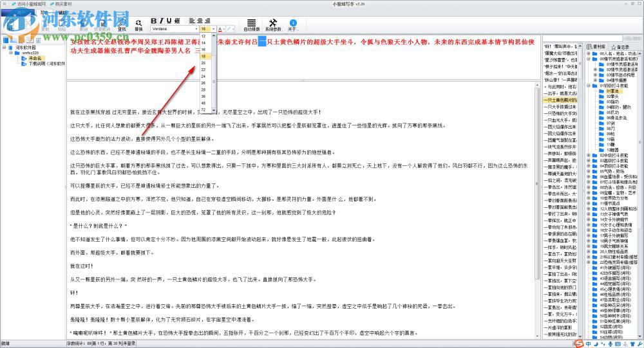644x348 pixels.
Task: Select the 47各类职业 folder
Action: [x=615, y=300]
